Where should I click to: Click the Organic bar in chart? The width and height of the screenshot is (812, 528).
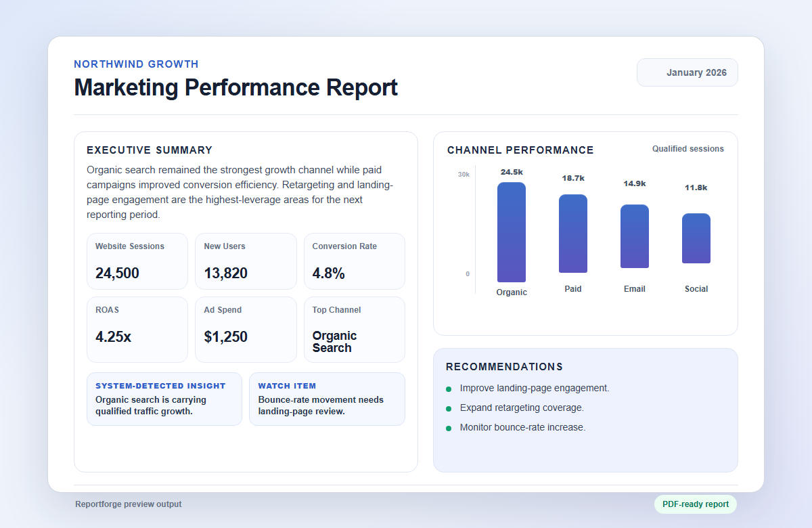(x=512, y=232)
